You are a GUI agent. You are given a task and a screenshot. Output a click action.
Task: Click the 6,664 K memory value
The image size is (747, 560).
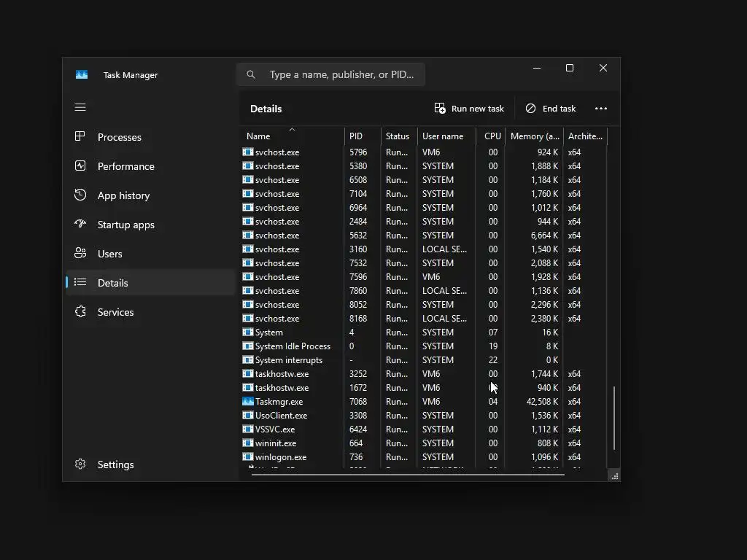point(544,236)
